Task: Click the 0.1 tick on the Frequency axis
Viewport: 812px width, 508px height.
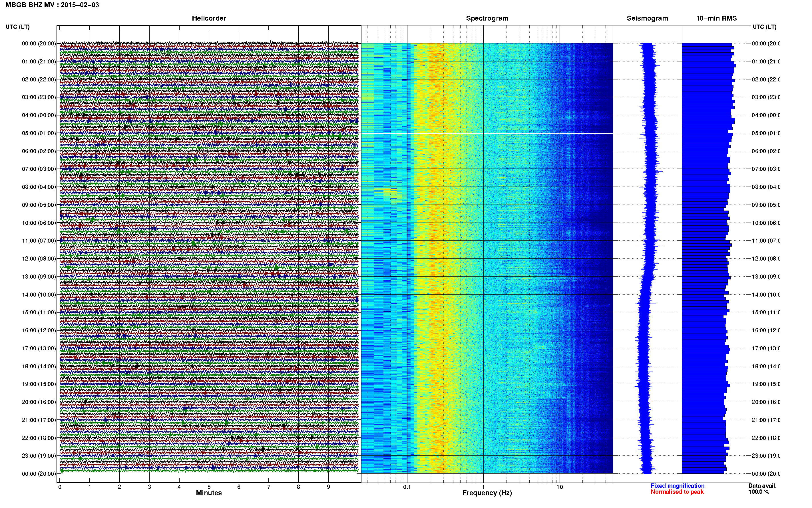Action: [x=407, y=487]
